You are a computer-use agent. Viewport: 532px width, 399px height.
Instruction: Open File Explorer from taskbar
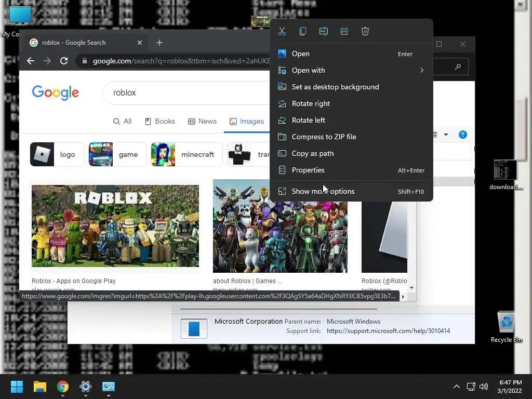(x=39, y=387)
